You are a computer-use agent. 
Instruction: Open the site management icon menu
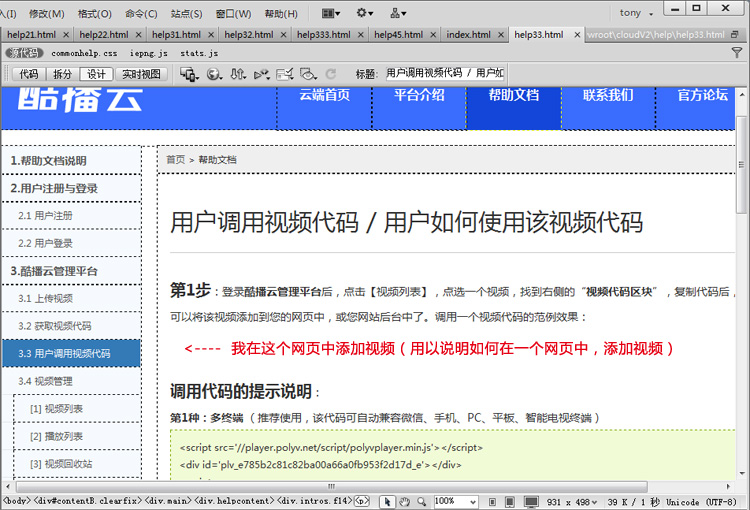(398, 14)
